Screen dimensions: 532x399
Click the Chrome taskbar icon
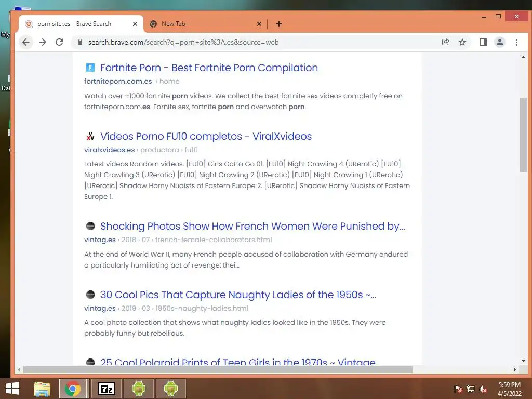coord(73,389)
